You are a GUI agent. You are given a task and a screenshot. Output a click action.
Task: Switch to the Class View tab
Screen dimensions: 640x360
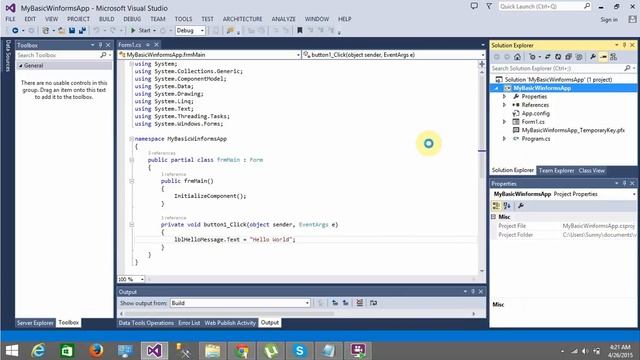coord(591,171)
